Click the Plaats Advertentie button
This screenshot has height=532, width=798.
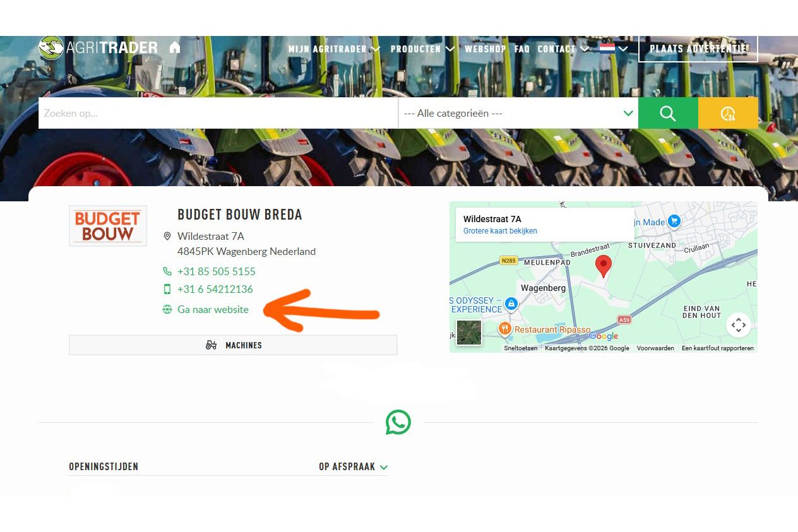pos(698,49)
